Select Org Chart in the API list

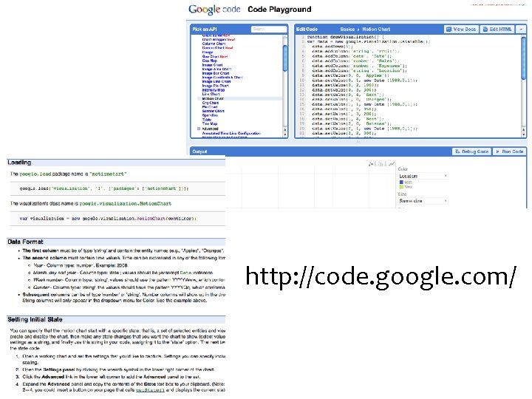click(211, 103)
